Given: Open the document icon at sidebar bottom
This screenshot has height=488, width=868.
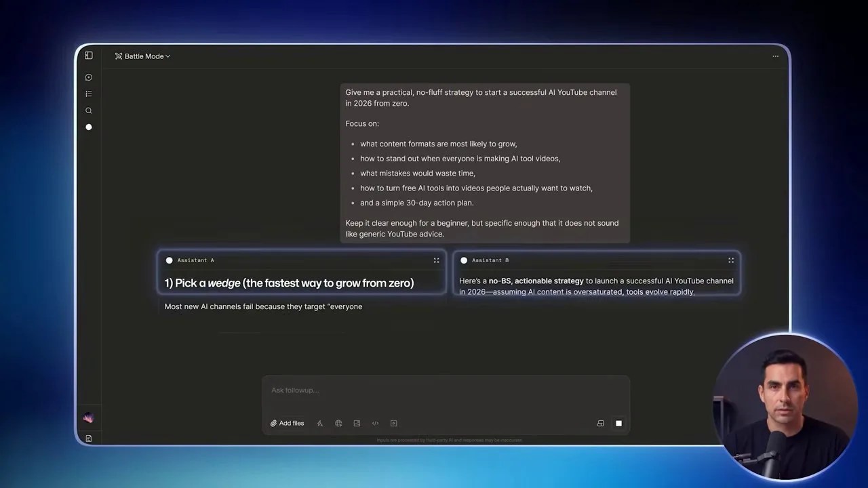Looking at the screenshot, I should point(89,439).
